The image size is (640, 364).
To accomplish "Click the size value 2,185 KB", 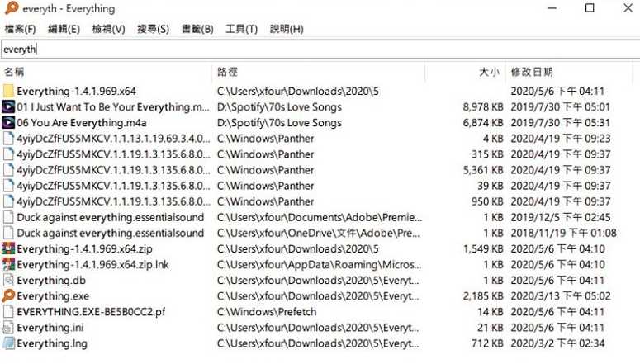I will [x=483, y=295].
